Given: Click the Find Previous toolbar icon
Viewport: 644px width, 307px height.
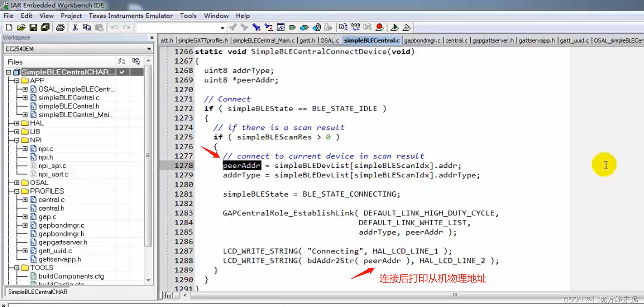Looking at the screenshot, I should tap(245, 27).
